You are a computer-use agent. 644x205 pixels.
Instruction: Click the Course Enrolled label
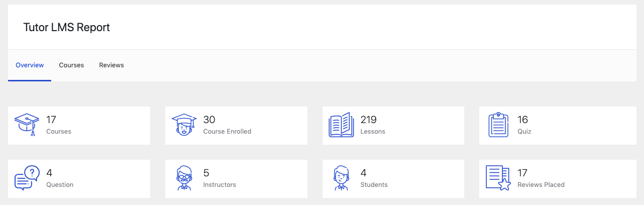pos(227,132)
